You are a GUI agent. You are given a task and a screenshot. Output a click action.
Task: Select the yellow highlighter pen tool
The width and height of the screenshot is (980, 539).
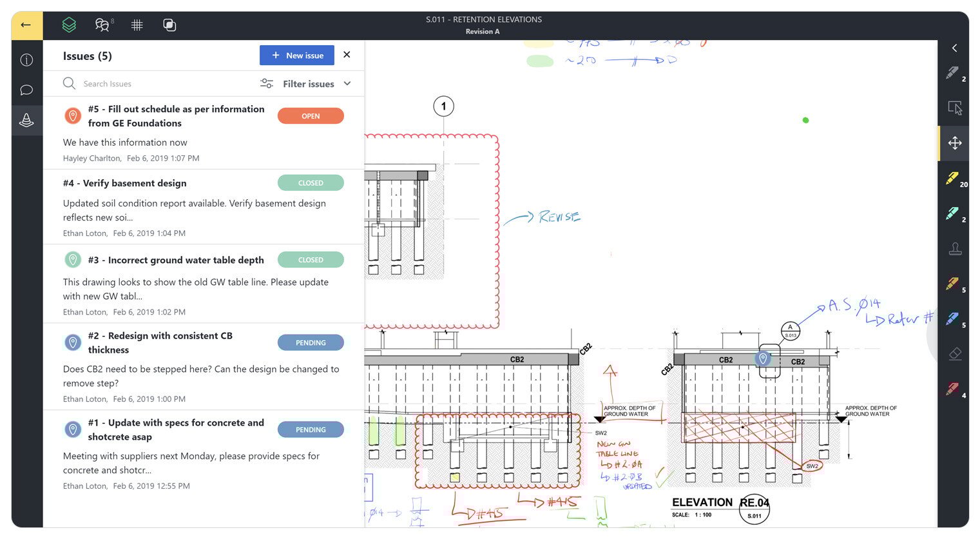pos(954,178)
